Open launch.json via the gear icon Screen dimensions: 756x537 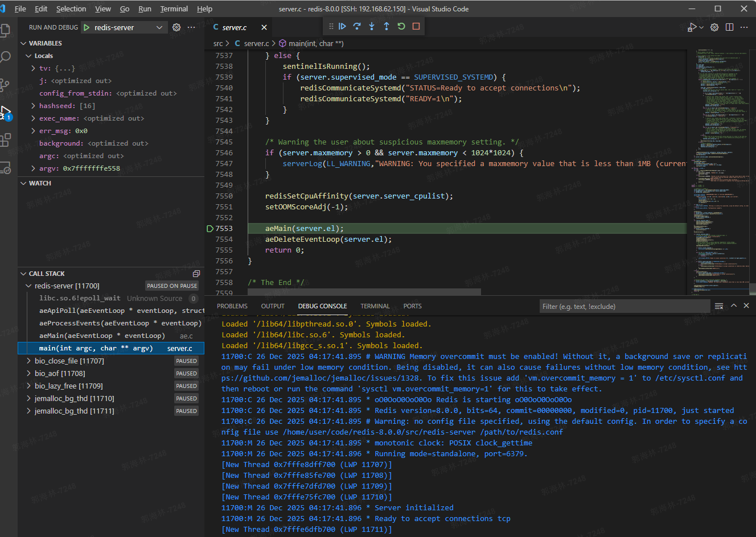[x=176, y=27]
